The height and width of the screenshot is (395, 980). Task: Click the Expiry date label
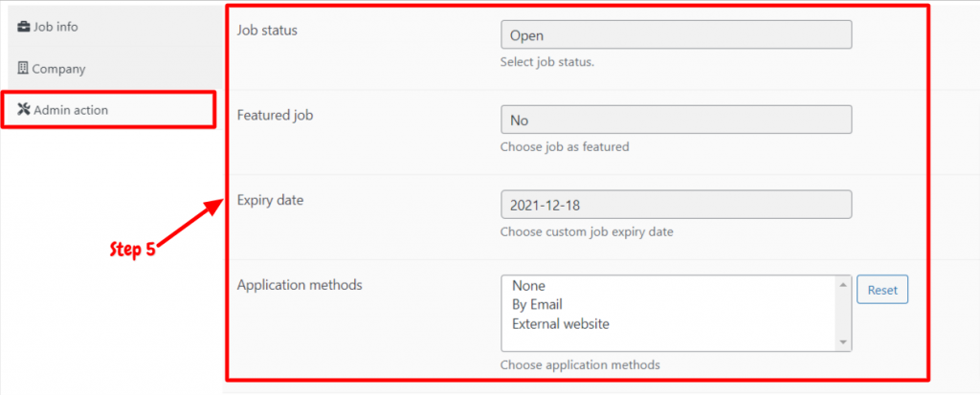[270, 200]
